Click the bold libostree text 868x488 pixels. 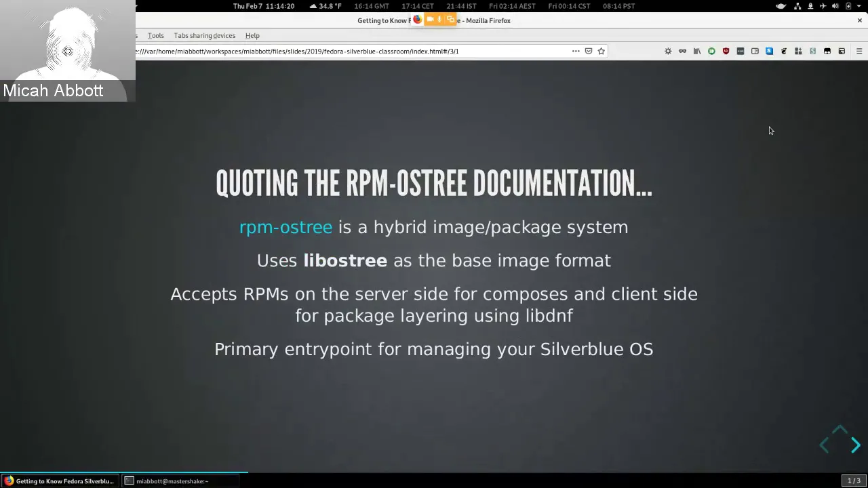[345, 260]
